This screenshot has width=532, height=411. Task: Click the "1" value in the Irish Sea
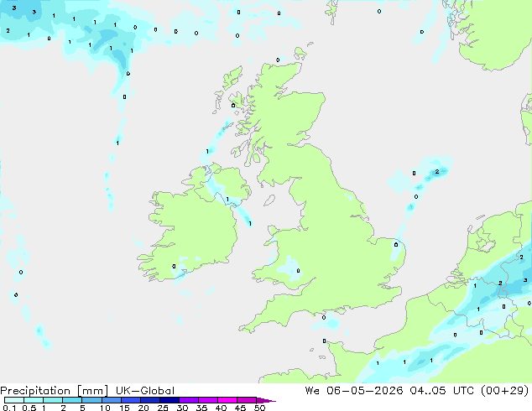250,223
